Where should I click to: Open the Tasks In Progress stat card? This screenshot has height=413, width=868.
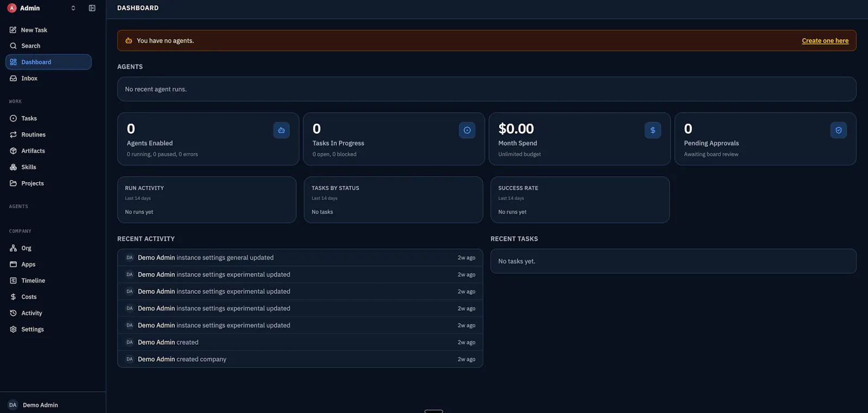[x=394, y=139]
